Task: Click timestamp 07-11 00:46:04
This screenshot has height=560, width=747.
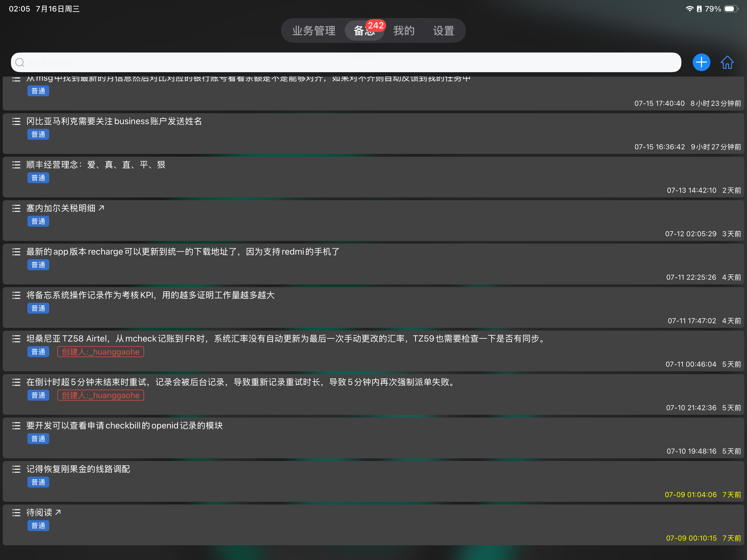Action: point(691,364)
